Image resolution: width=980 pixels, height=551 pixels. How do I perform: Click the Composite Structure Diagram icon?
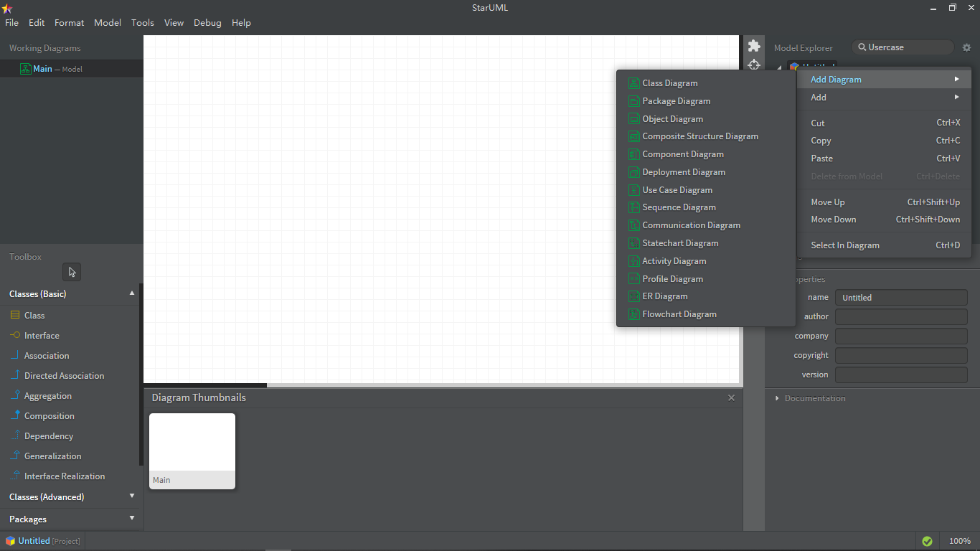point(633,136)
